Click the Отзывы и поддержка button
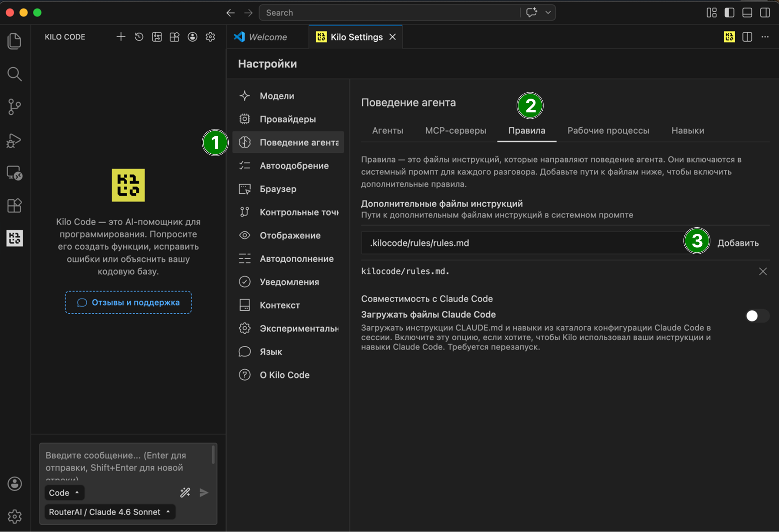Viewport: 779px width, 532px height. coord(128,303)
